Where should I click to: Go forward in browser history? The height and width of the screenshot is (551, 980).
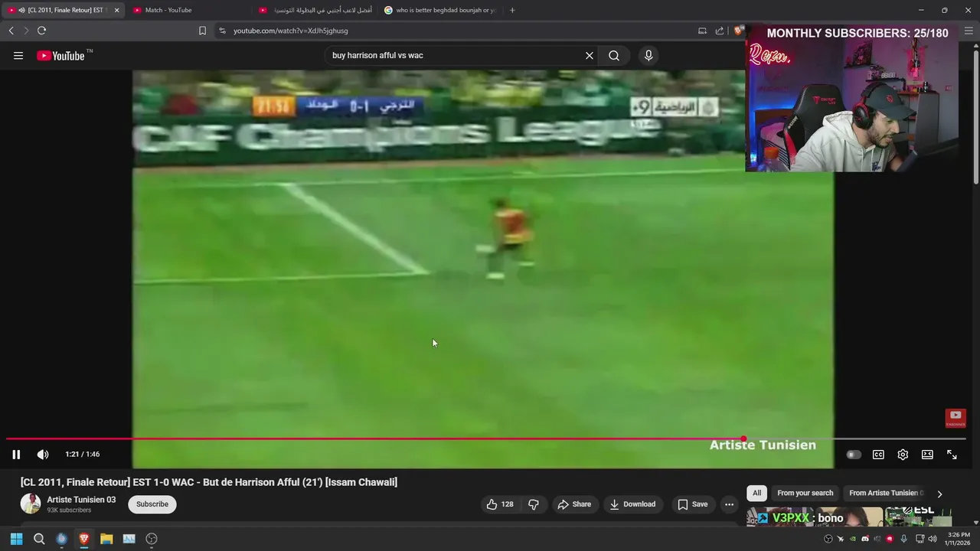(26, 31)
